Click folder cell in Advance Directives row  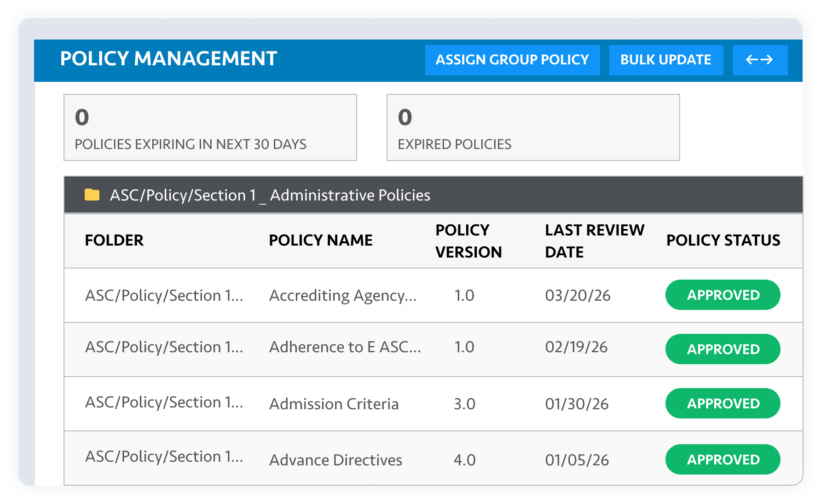(x=164, y=457)
